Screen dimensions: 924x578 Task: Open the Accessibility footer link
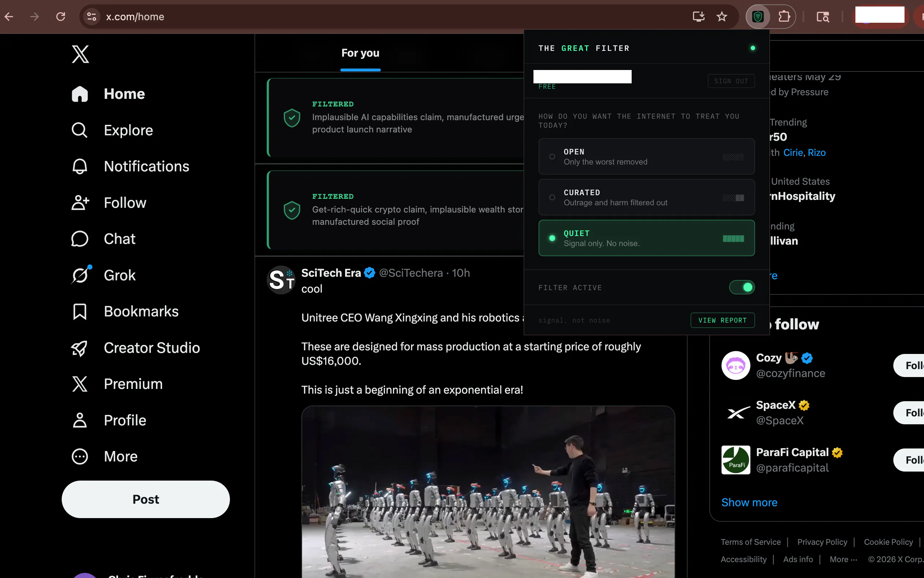744,559
